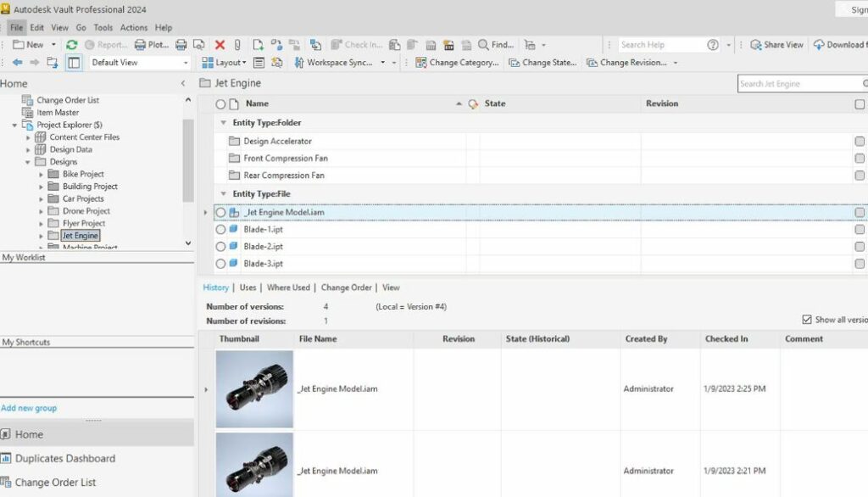Viewport: 868px width, 497px height.
Task: Select the Drone Project folder
Action: click(x=86, y=211)
